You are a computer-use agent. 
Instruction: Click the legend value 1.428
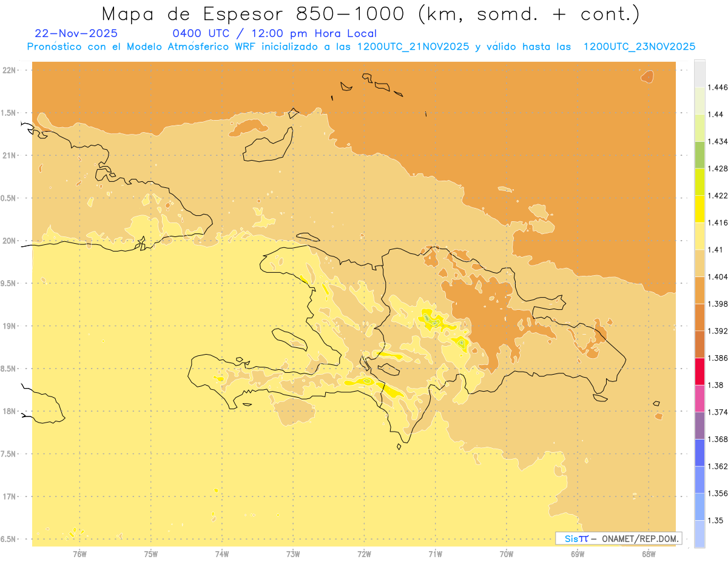pos(718,169)
